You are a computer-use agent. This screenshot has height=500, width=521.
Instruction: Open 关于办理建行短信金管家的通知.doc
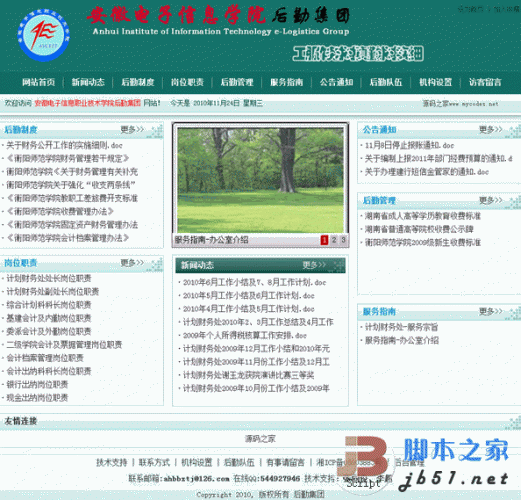(427, 172)
